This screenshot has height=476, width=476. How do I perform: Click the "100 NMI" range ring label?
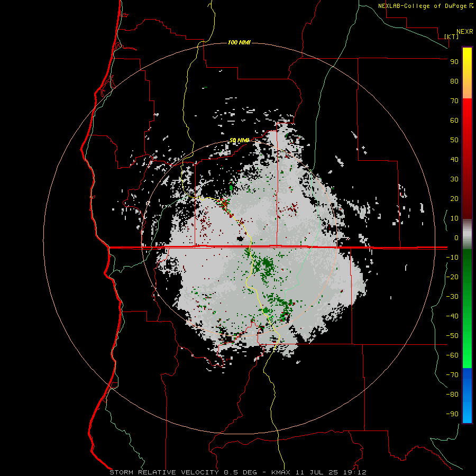(239, 42)
